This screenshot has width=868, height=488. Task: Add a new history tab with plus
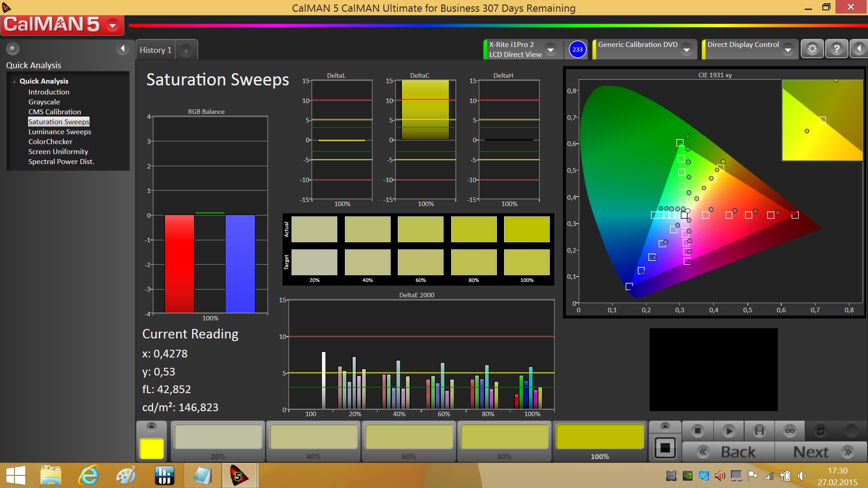point(186,51)
